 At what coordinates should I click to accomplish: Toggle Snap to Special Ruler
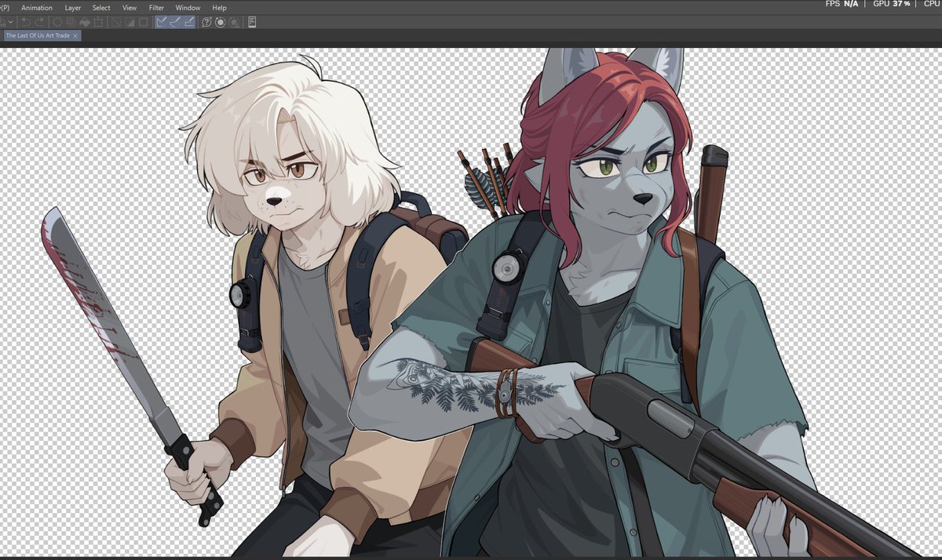pyautogui.click(x=174, y=23)
